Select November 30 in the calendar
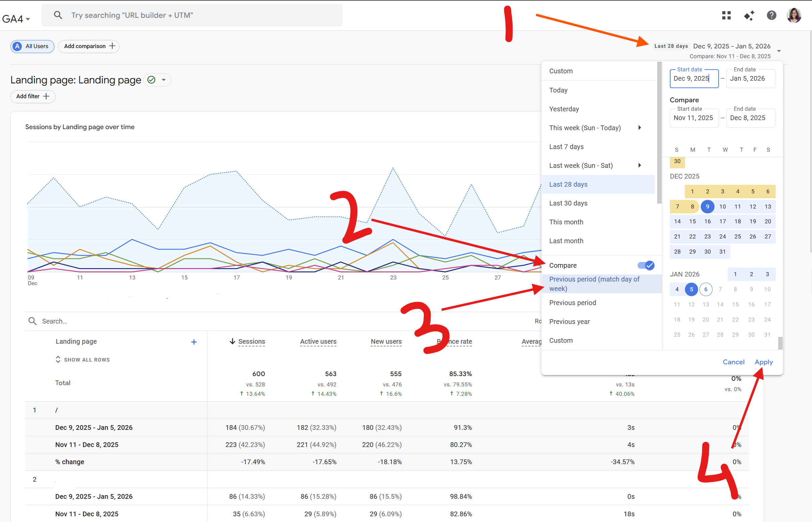The image size is (812, 522). 677,161
